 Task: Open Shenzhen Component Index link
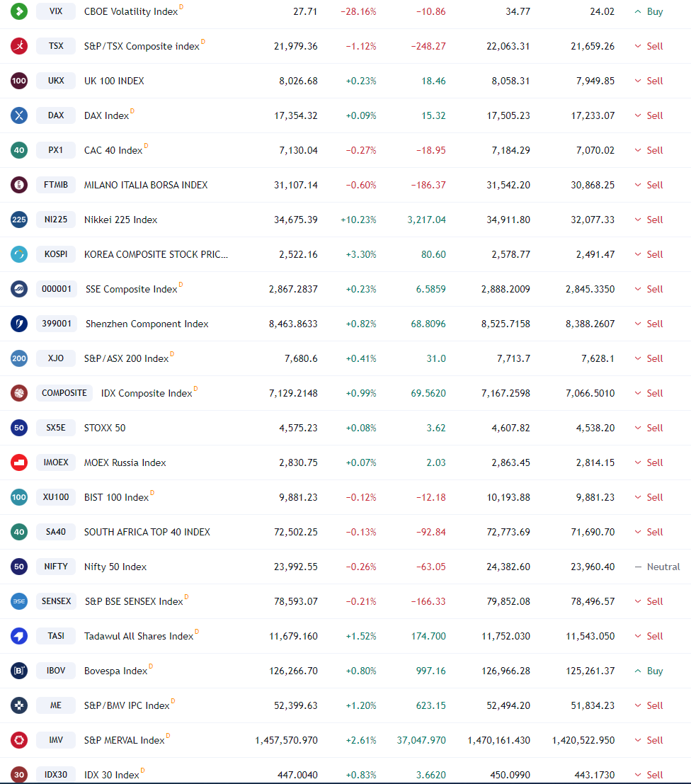point(147,324)
